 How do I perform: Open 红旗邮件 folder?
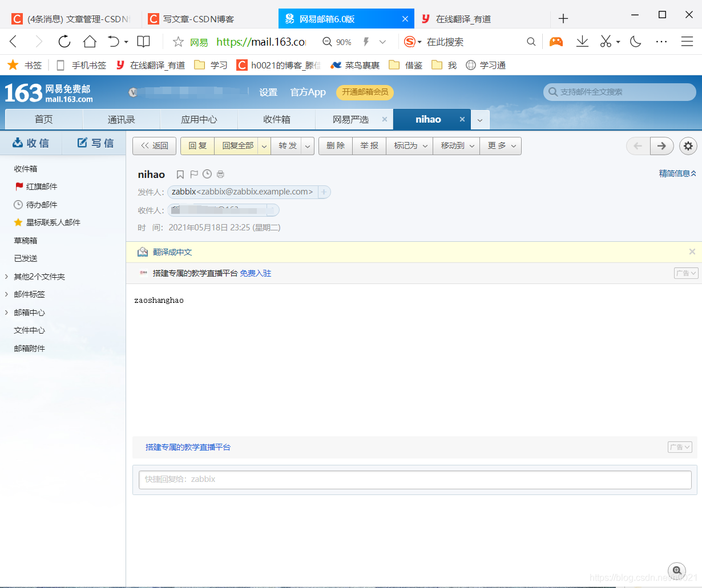tap(42, 186)
